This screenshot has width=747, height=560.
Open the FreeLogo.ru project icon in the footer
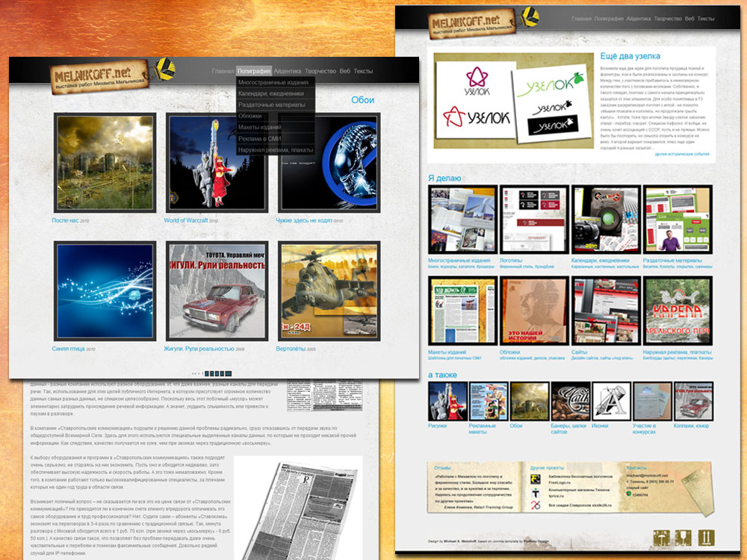pyautogui.click(x=536, y=479)
